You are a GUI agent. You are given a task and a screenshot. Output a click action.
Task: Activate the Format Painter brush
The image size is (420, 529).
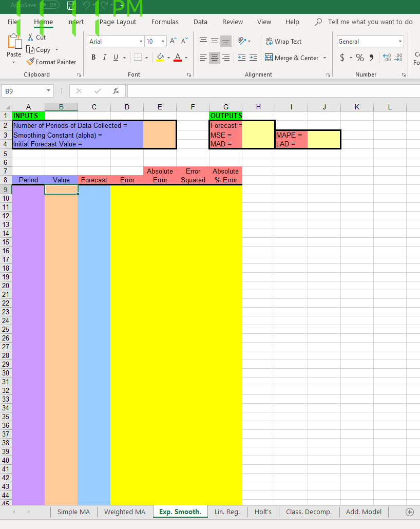tap(30, 62)
